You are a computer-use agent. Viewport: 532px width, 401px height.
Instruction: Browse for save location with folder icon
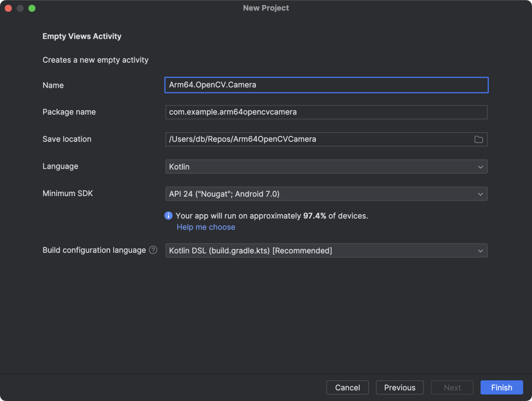click(478, 139)
